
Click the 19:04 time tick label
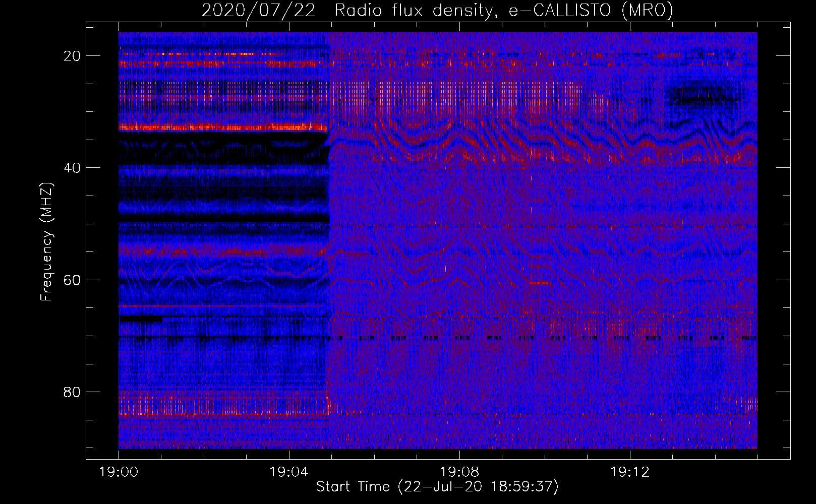pos(289,472)
